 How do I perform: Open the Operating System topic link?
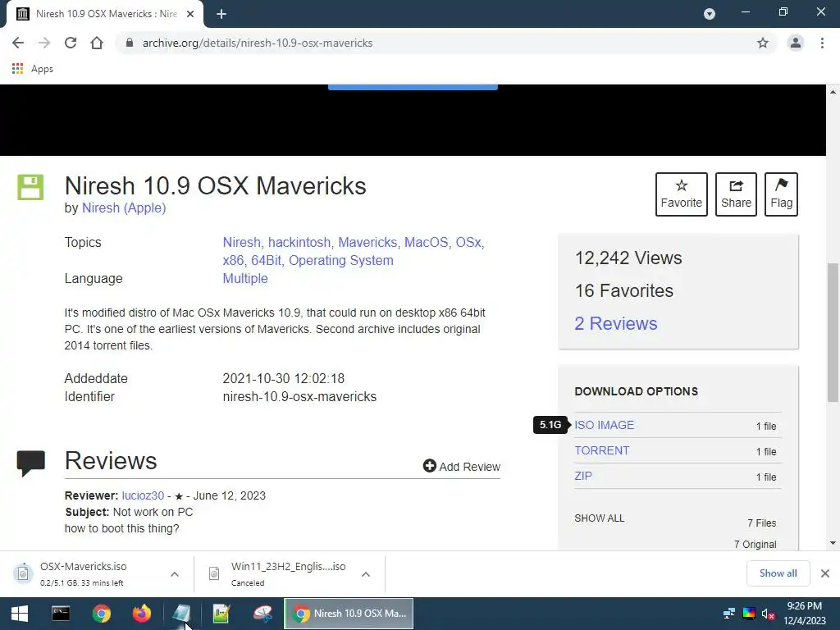[x=341, y=260]
